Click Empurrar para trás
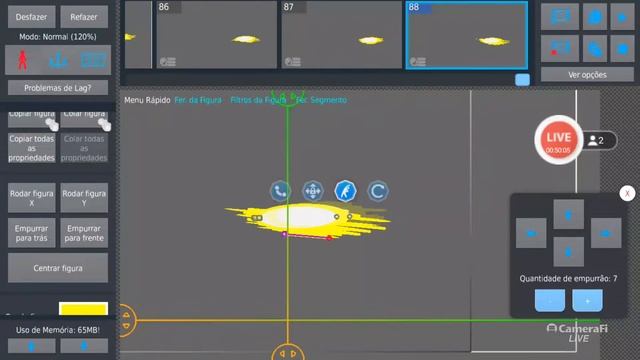Screen dimensions: 640x360 tap(31, 233)
